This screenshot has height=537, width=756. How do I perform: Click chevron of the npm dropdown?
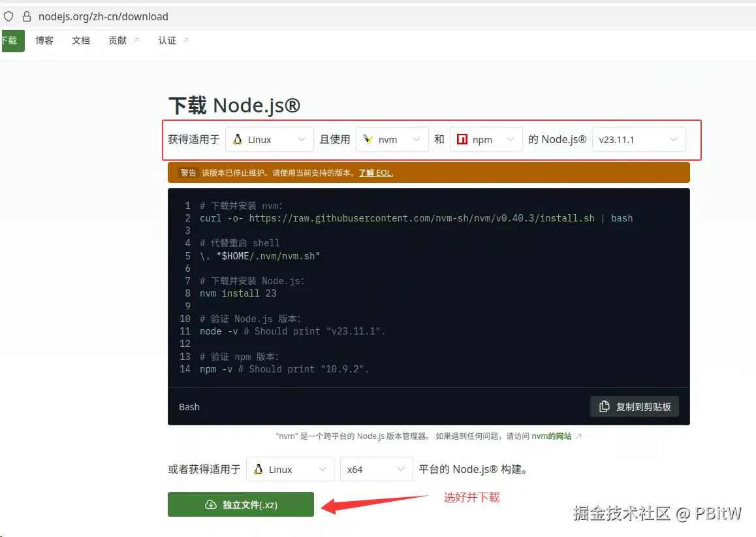click(x=511, y=139)
